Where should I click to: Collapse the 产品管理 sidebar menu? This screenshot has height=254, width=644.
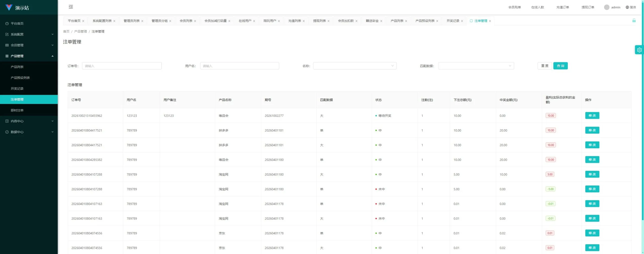[x=29, y=56]
